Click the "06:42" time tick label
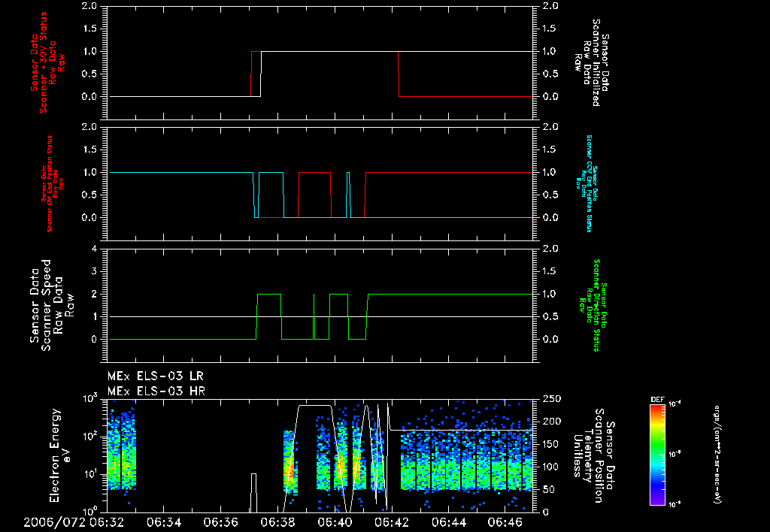This screenshot has height=532, width=770. (391, 523)
